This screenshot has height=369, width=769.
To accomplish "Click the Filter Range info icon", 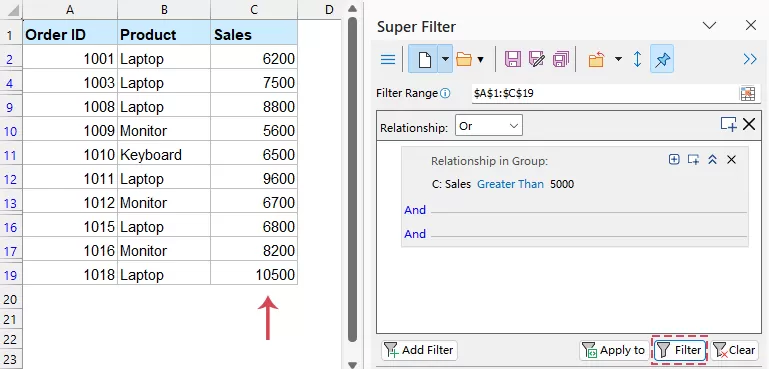I will (x=445, y=93).
